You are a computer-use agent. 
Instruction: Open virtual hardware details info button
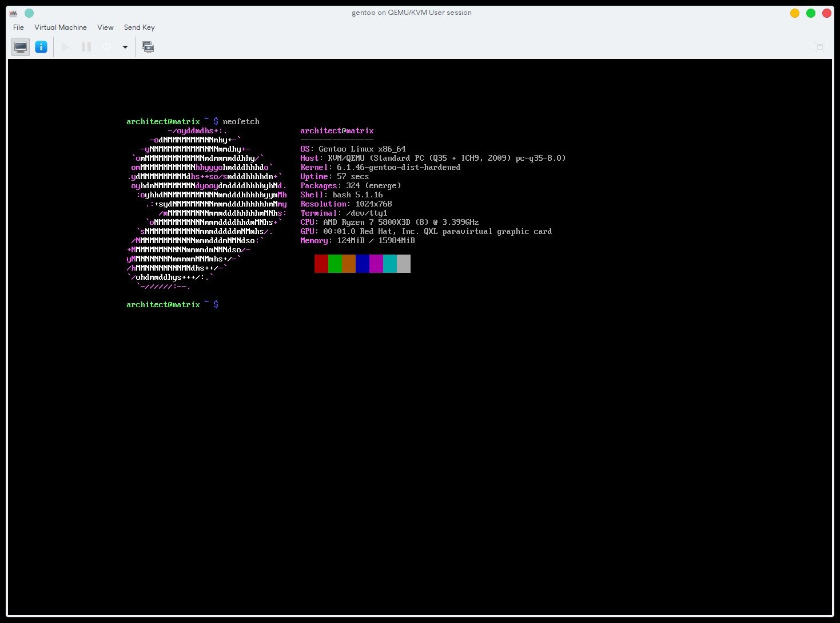point(41,47)
